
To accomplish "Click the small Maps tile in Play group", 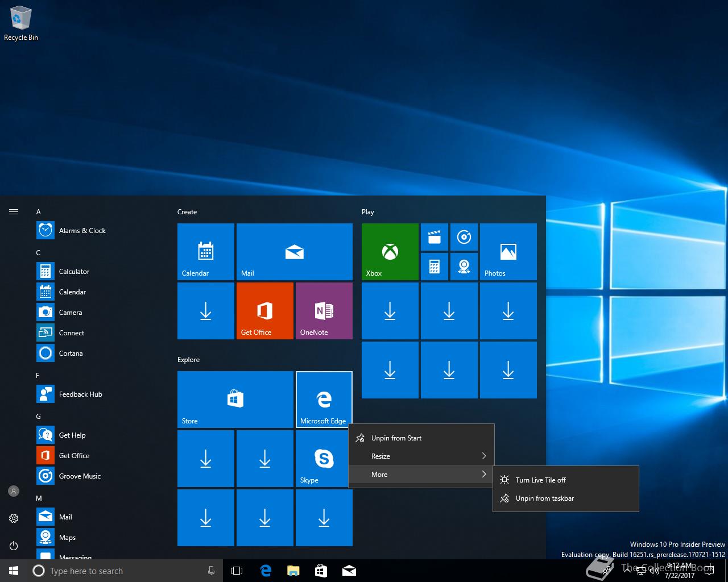I will [464, 267].
